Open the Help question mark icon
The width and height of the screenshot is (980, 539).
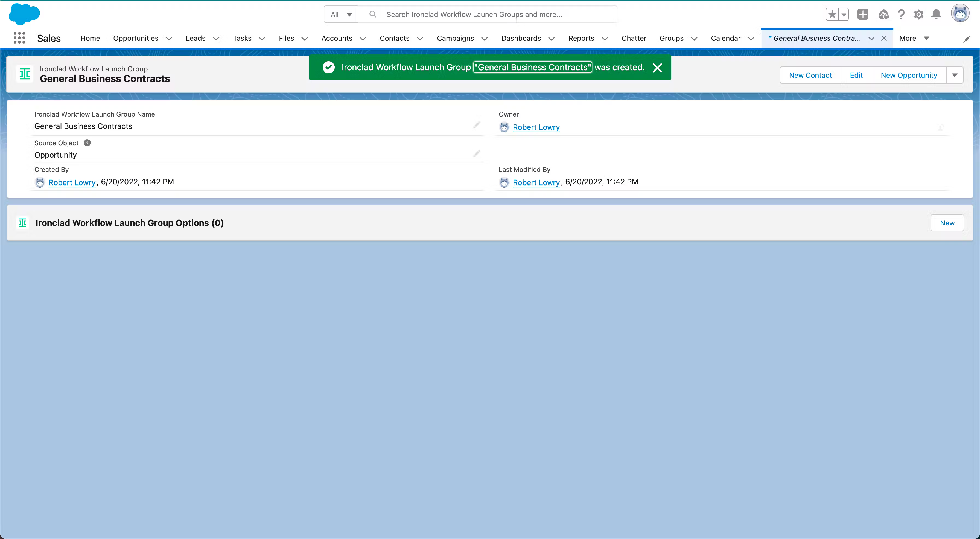[901, 15]
